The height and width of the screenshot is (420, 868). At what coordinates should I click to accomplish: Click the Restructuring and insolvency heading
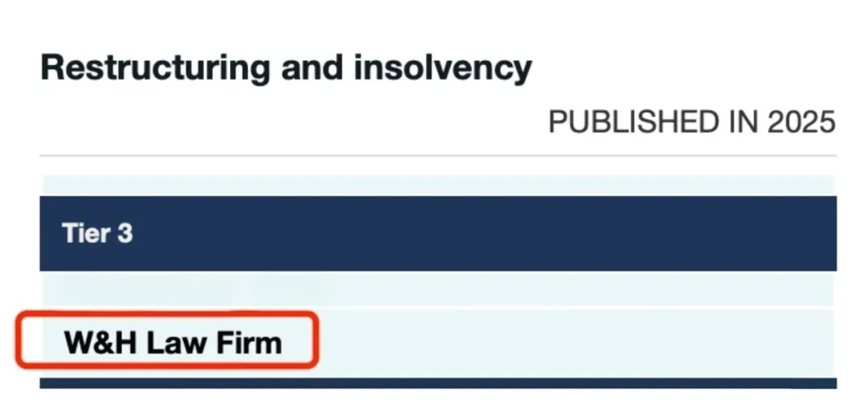pos(286,68)
